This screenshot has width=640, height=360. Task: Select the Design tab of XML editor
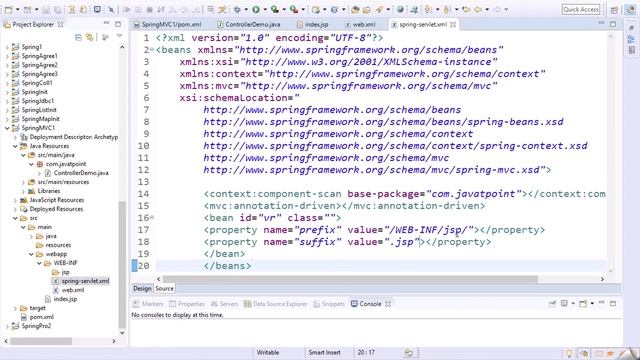click(x=142, y=289)
